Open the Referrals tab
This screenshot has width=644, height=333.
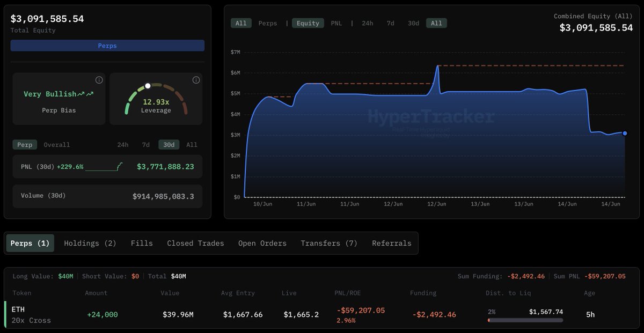(392, 243)
